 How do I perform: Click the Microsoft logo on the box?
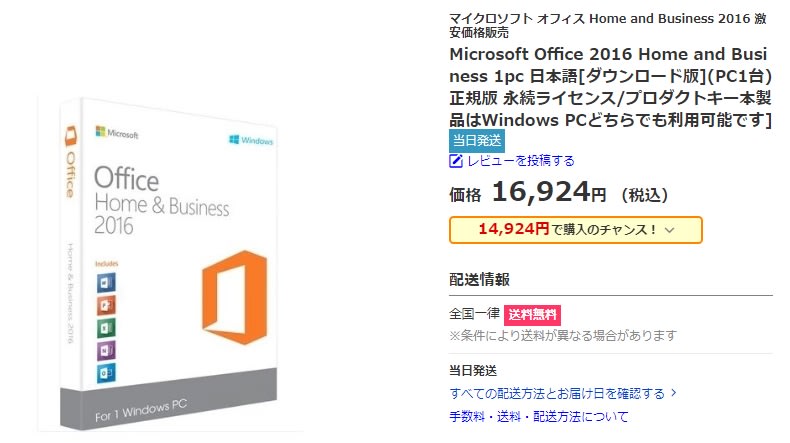click(x=117, y=133)
